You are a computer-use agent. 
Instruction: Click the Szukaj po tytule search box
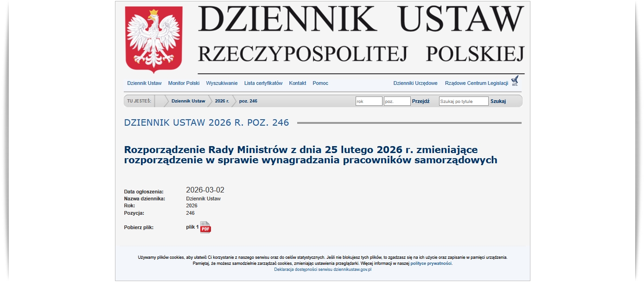(x=463, y=101)
